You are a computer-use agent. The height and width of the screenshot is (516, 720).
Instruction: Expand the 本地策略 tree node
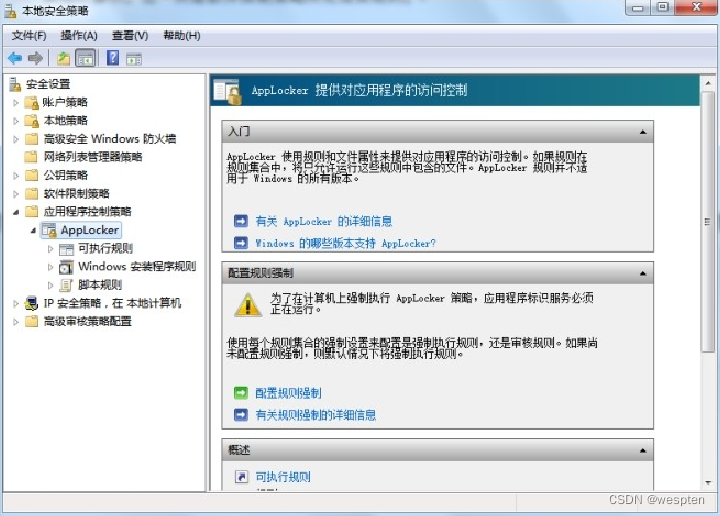tap(16, 121)
